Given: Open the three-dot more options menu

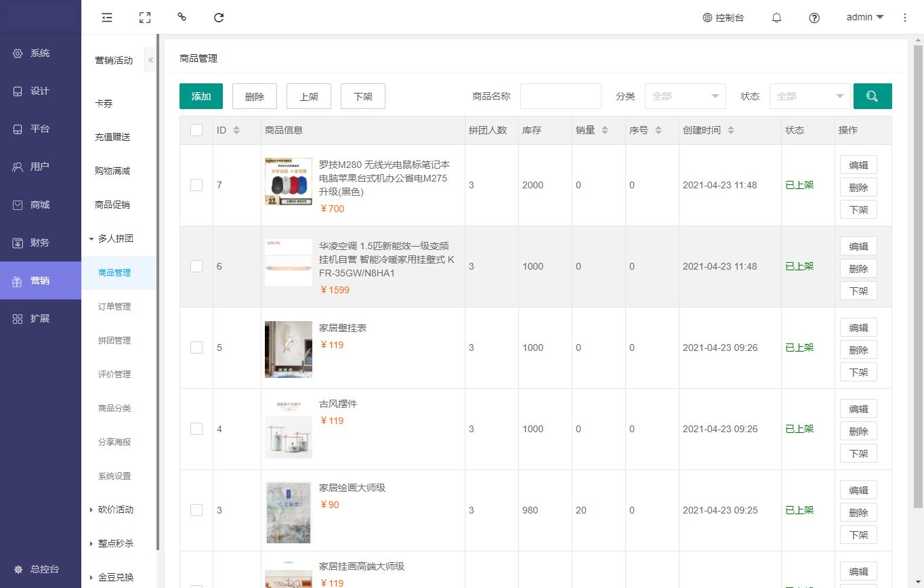Looking at the screenshot, I should pos(905,18).
